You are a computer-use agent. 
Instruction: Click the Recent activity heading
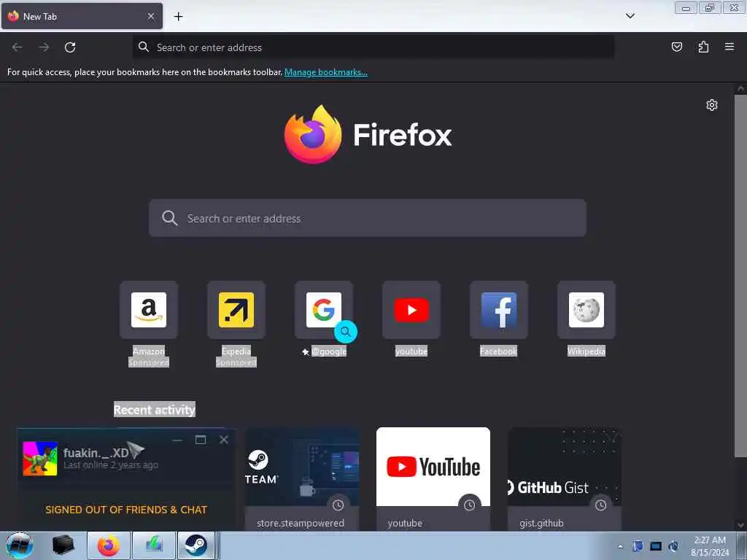point(155,410)
